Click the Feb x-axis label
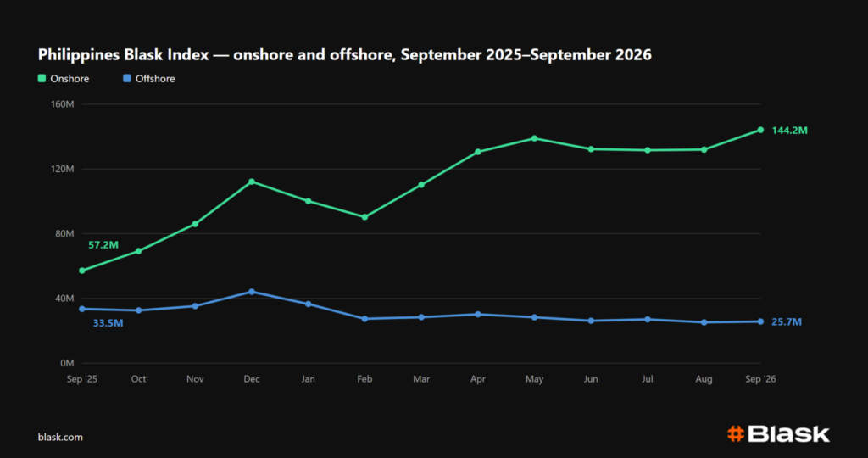Image resolution: width=868 pixels, height=458 pixels. point(364,379)
